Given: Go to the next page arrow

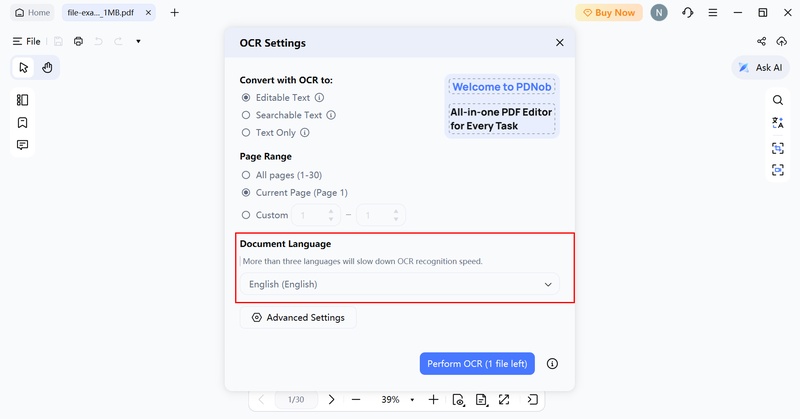Looking at the screenshot, I should click(331, 399).
